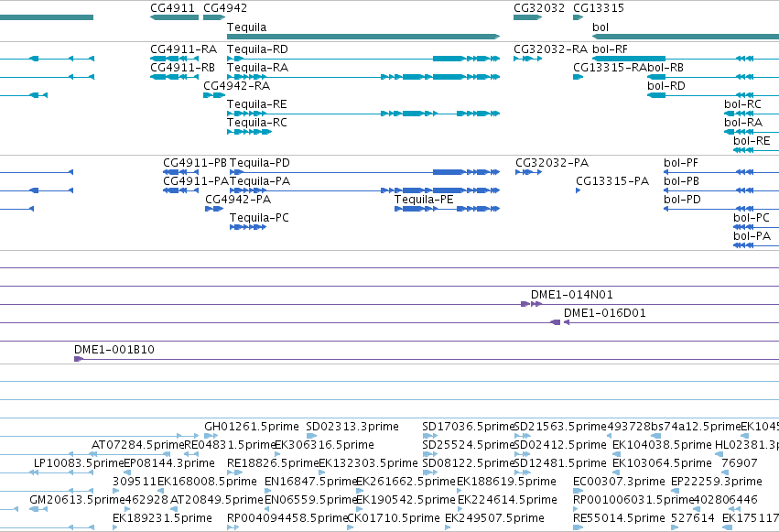
Task: Click EST EK249507.5prime
Action: pos(494,518)
